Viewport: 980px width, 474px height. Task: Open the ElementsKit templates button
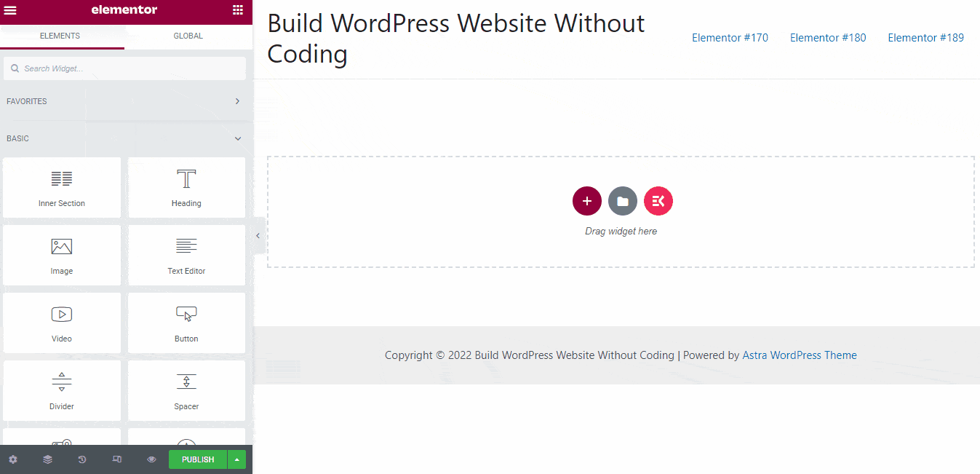coord(658,201)
